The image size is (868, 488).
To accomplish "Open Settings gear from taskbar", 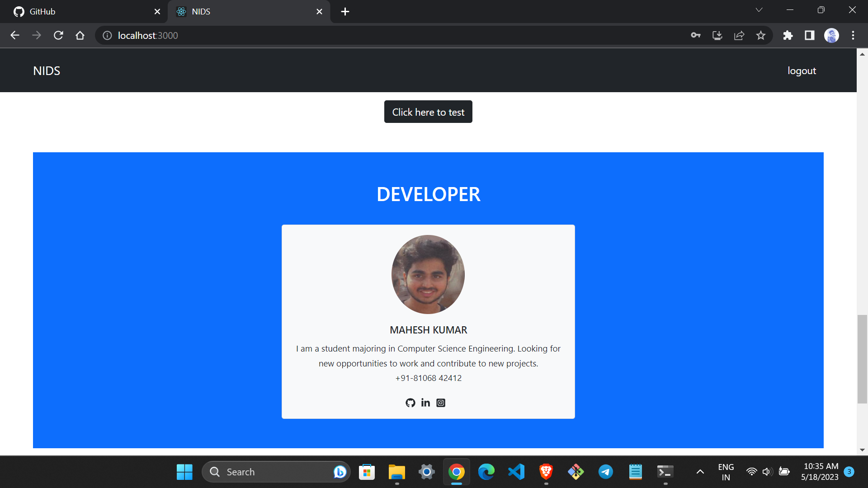I will [426, 472].
